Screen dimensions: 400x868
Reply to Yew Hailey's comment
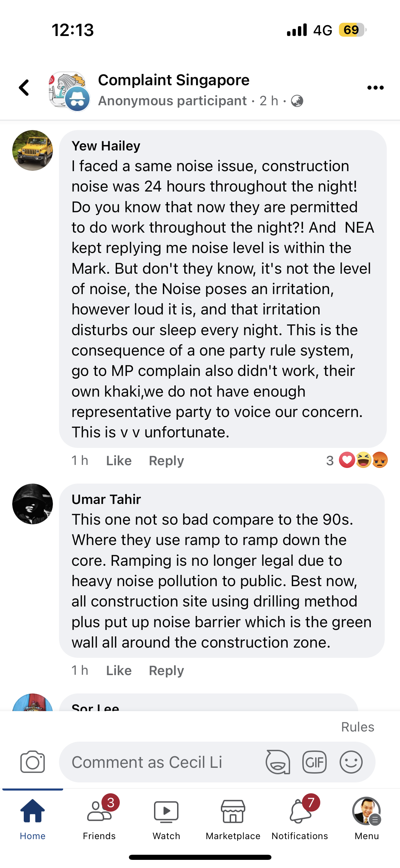166,461
